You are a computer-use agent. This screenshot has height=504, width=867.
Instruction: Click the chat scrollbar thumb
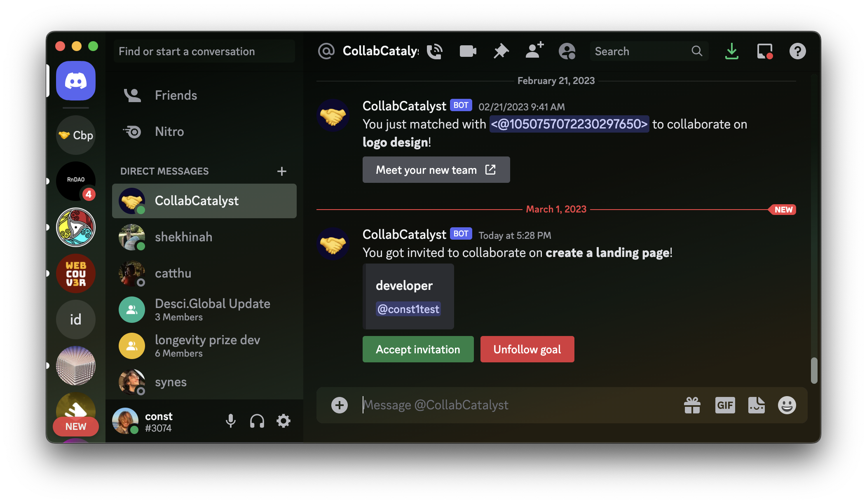pos(814,371)
